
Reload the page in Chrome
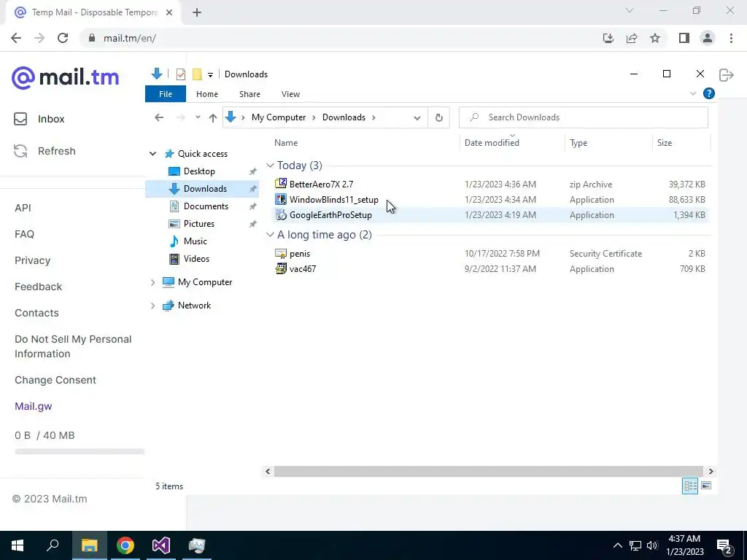coord(63,38)
